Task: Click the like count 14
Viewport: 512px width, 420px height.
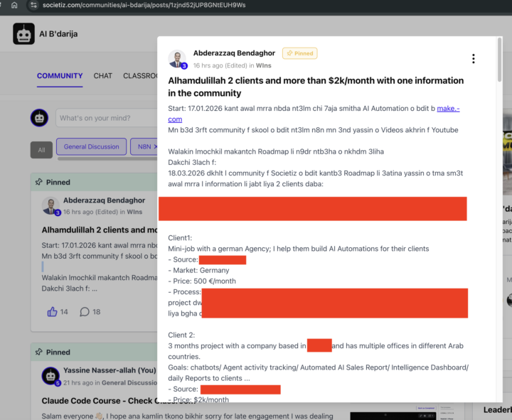Action: click(x=64, y=312)
